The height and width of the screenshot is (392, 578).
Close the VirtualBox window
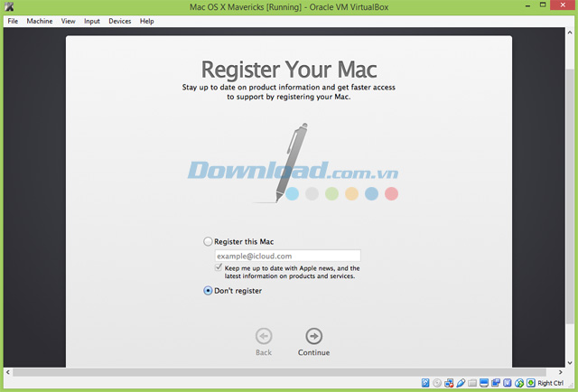click(563, 5)
